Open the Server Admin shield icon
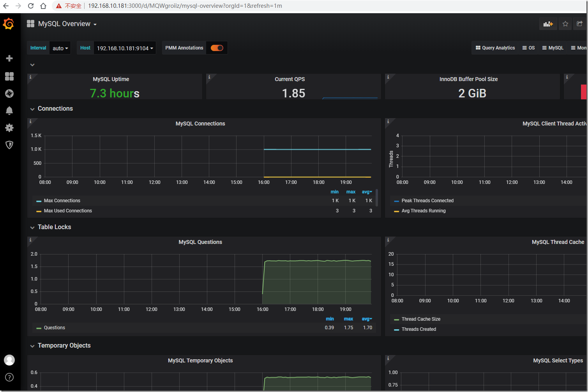Viewport: 588px width, 392px height. 9,145
